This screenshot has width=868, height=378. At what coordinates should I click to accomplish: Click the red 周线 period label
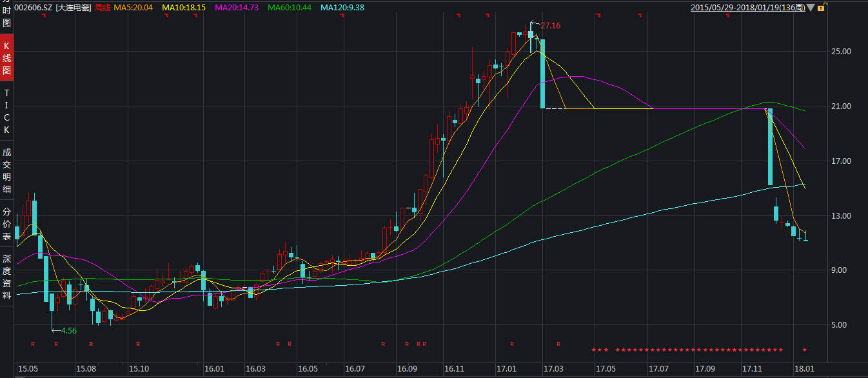[x=103, y=8]
